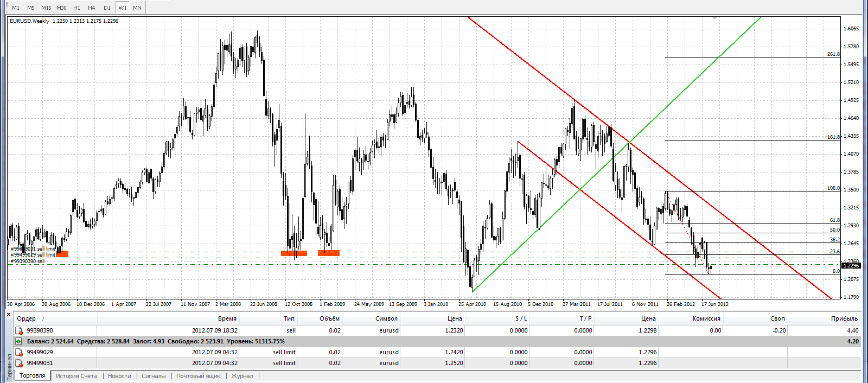Click the sell order 99390390 icon
868x383 pixels.
pyautogui.click(x=19, y=330)
